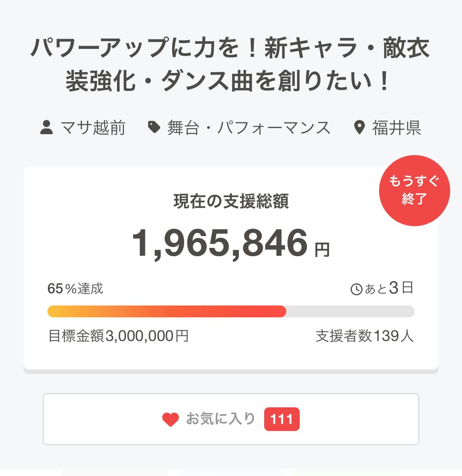Click the orange funding progress bar

point(167,311)
